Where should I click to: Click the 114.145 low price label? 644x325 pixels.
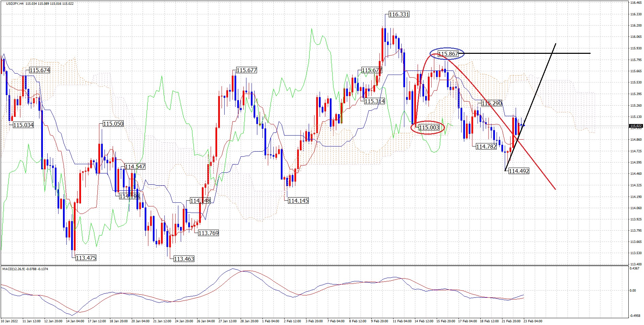(x=298, y=201)
